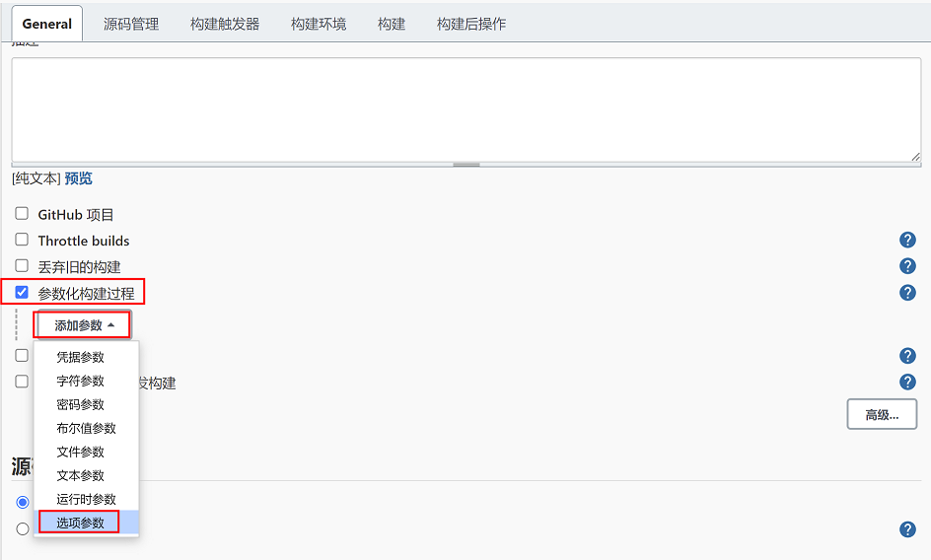The height and width of the screenshot is (560, 931).
Task: Click help icon beside 丢弃旧的构建
Action: [907, 266]
